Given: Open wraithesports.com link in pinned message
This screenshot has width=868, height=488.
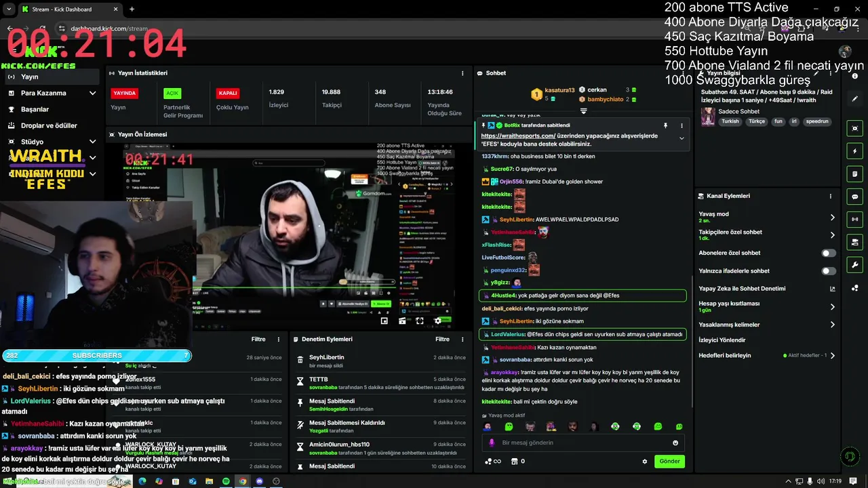Looking at the screenshot, I should (518, 136).
